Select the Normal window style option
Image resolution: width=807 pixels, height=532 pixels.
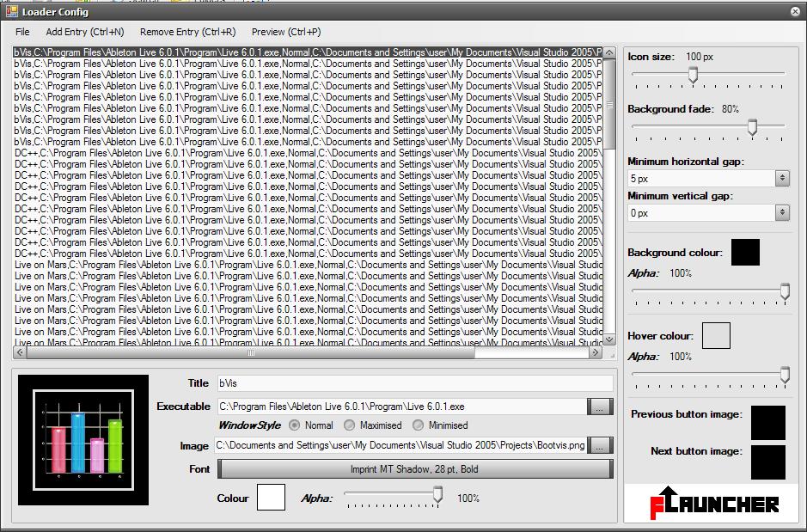[293, 425]
